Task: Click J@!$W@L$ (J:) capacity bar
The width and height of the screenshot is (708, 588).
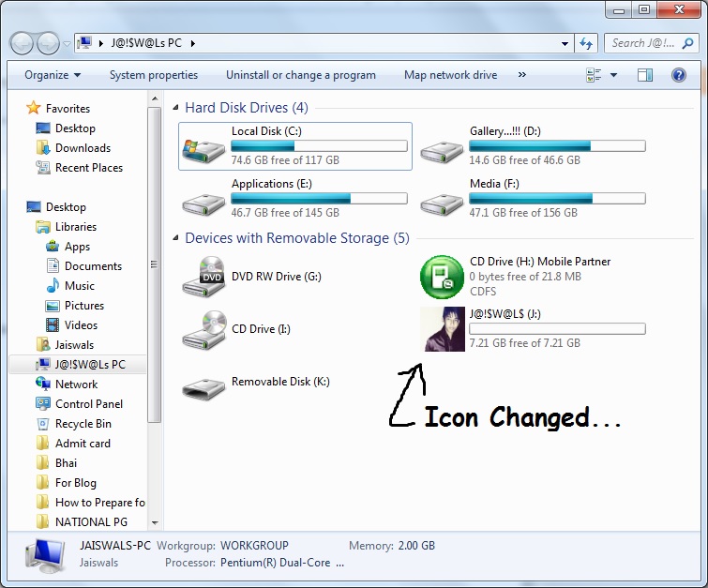Action: click(557, 329)
